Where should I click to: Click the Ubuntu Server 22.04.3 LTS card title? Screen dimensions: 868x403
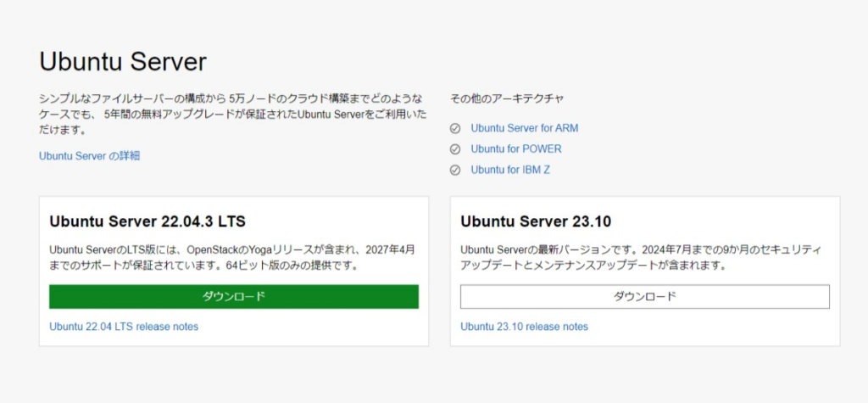click(x=147, y=221)
